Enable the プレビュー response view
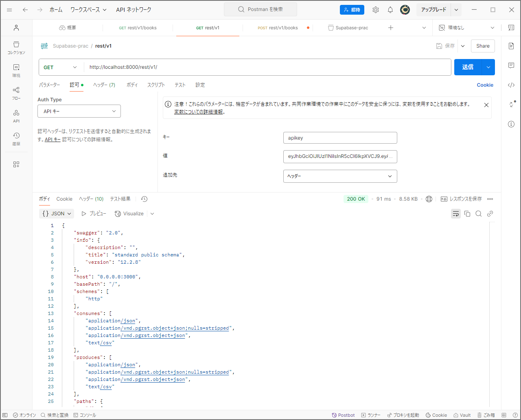Image resolution: width=521 pixels, height=420 pixels. coord(94,213)
